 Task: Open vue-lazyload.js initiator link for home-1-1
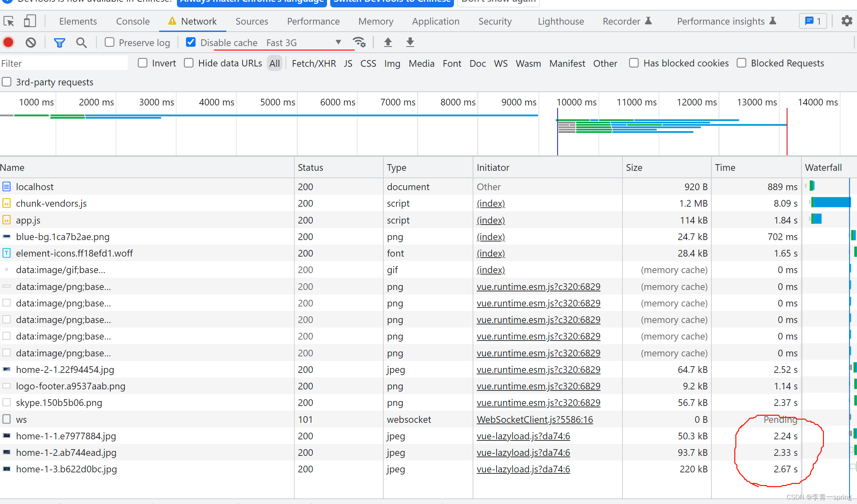523,436
